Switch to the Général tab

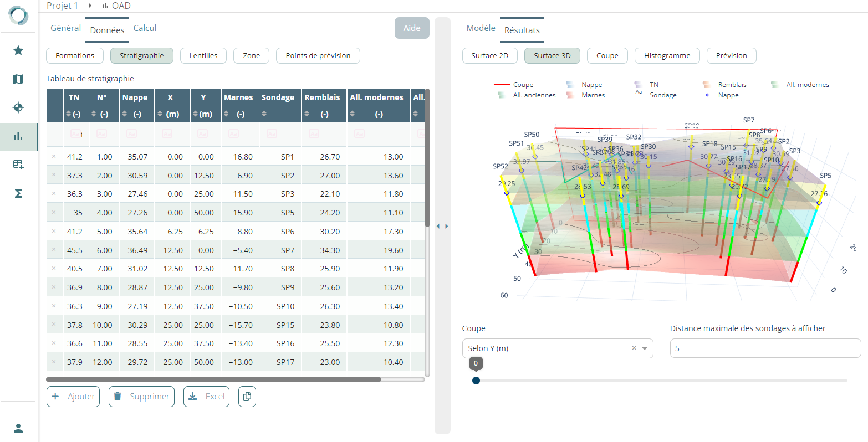pyautogui.click(x=66, y=28)
